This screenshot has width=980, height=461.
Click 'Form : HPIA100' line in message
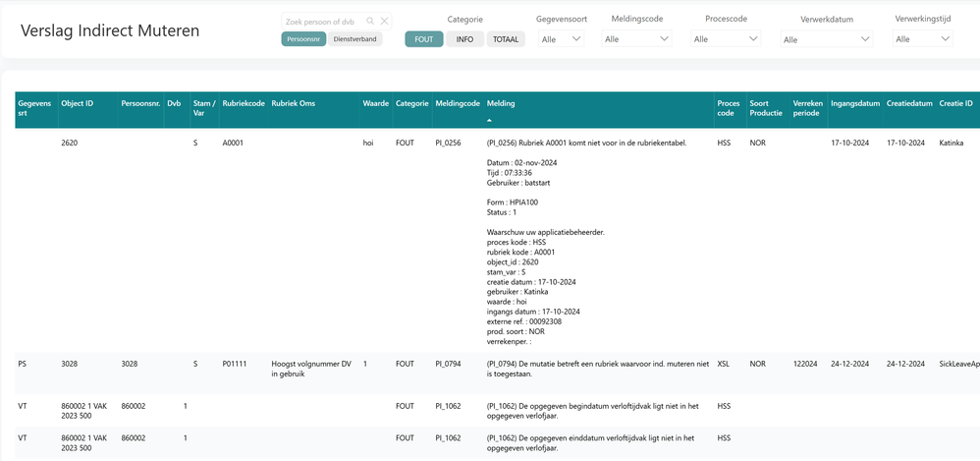pos(512,202)
